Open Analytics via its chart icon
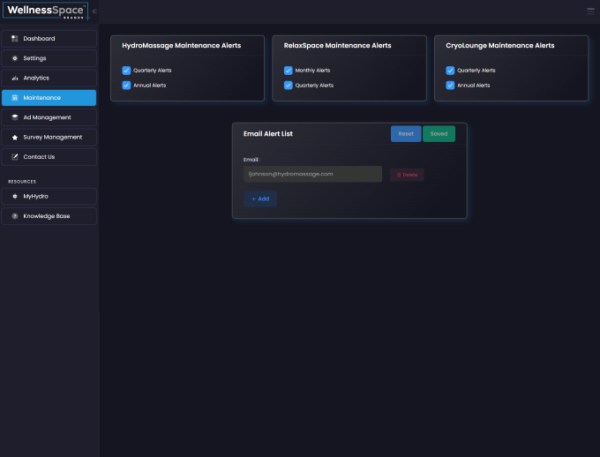Viewport: 600px width, 457px height. click(14, 78)
